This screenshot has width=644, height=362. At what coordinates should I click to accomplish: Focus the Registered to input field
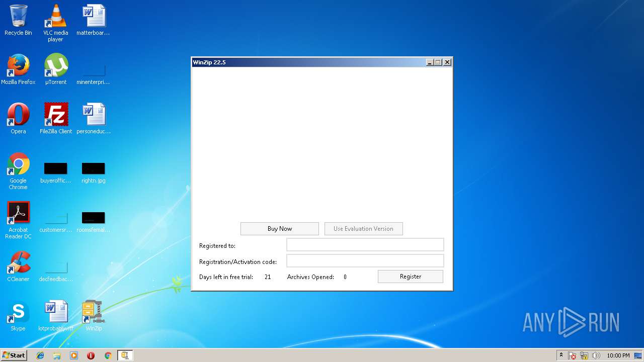pos(365,244)
